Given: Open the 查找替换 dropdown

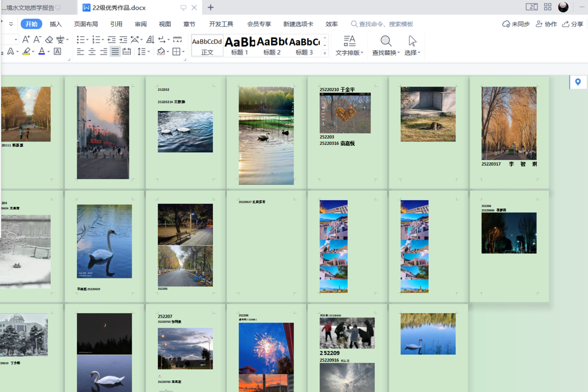Looking at the screenshot, I should click(x=386, y=52).
